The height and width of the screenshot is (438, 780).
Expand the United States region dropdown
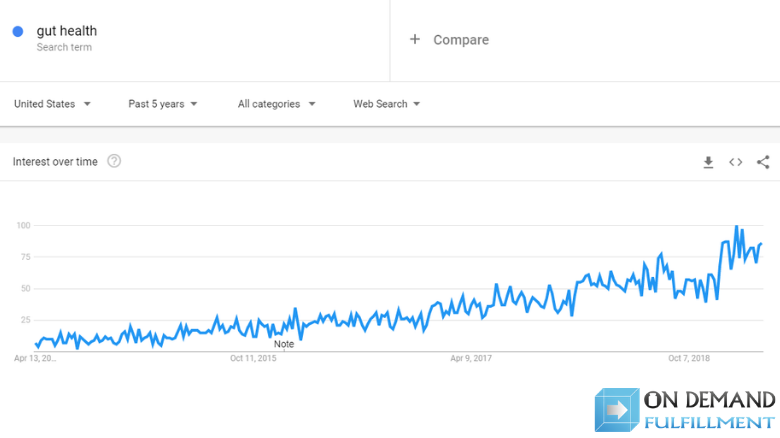point(52,104)
